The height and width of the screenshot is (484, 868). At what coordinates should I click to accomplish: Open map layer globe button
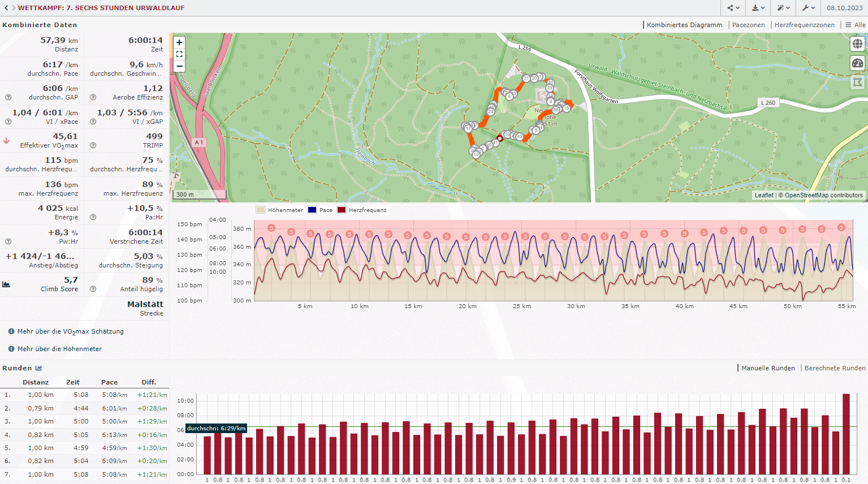857,44
